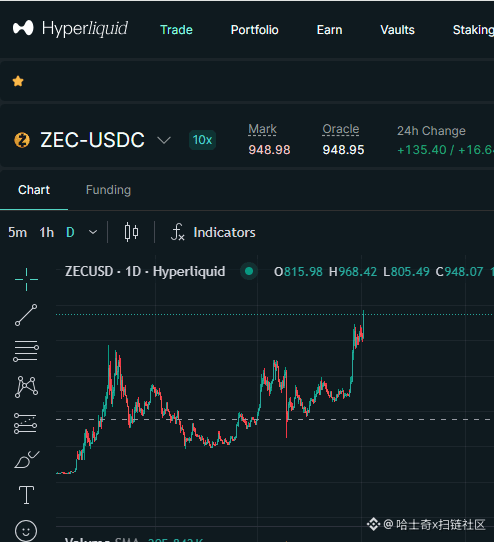Select the text annotation tool
The width and height of the screenshot is (494, 542).
(26, 495)
